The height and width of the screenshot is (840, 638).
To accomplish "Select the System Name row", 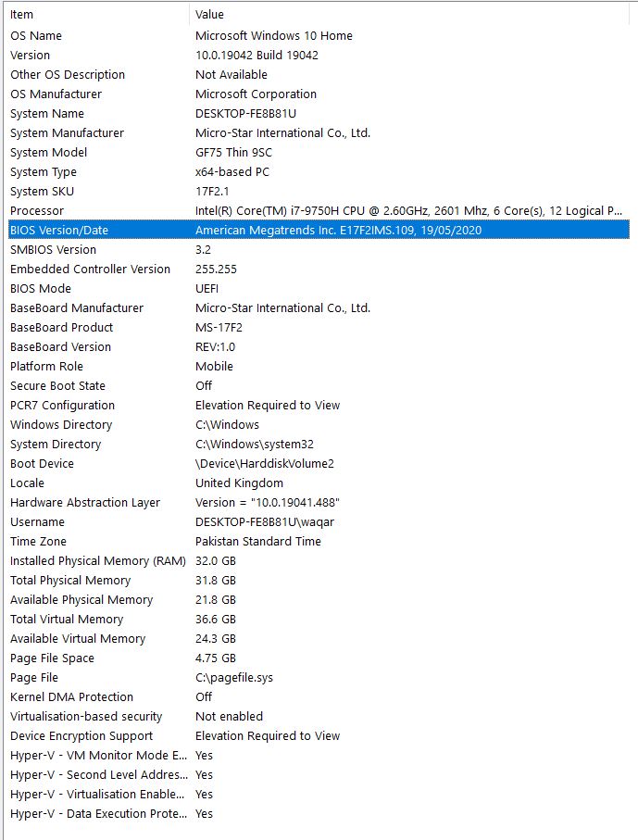I will (319, 114).
